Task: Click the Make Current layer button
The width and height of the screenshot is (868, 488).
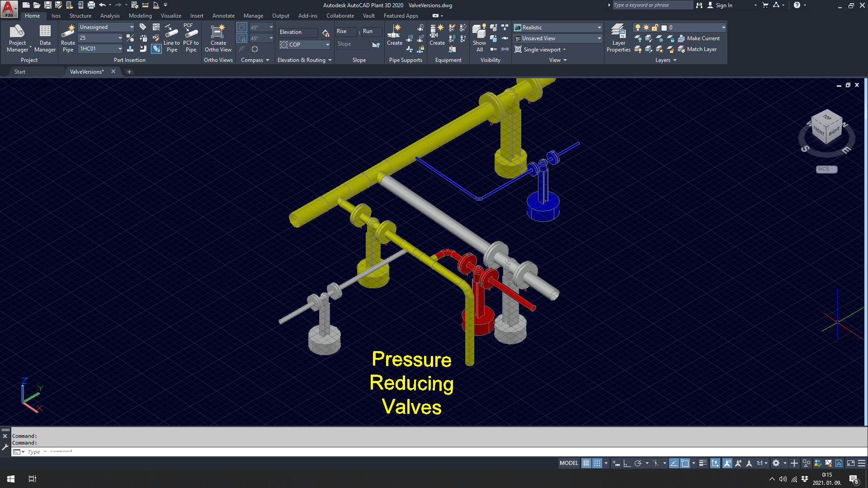Action: [698, 38]
